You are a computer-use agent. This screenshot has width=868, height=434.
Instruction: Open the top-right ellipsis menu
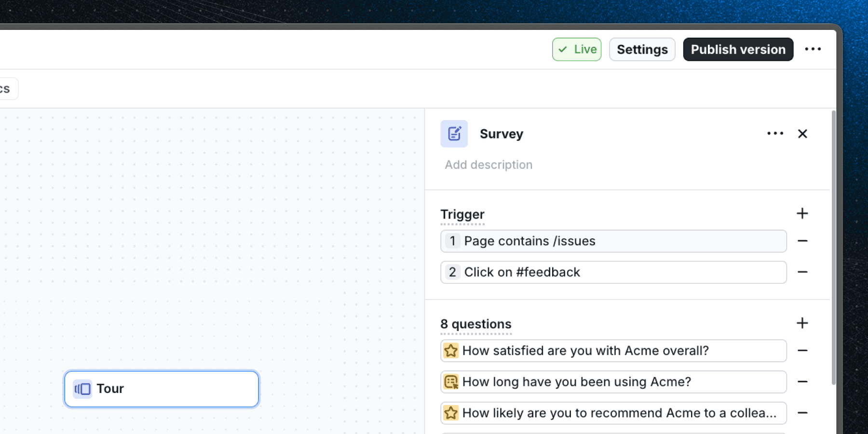814,49
